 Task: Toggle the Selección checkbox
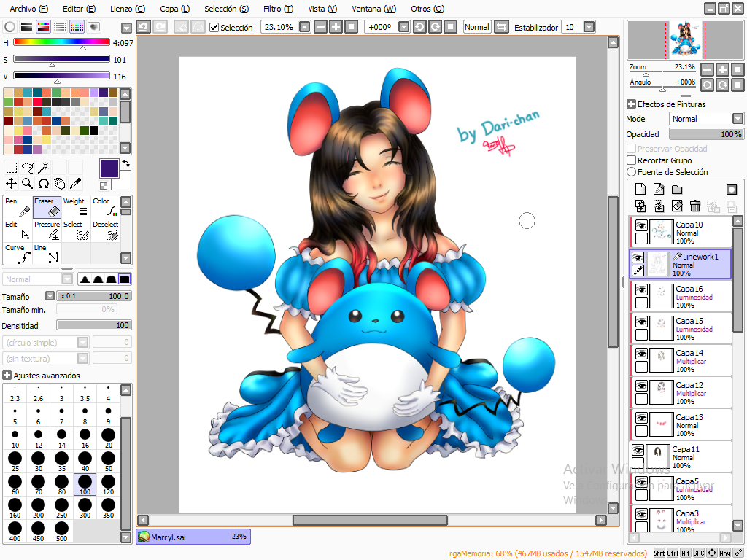click(214, 28)
